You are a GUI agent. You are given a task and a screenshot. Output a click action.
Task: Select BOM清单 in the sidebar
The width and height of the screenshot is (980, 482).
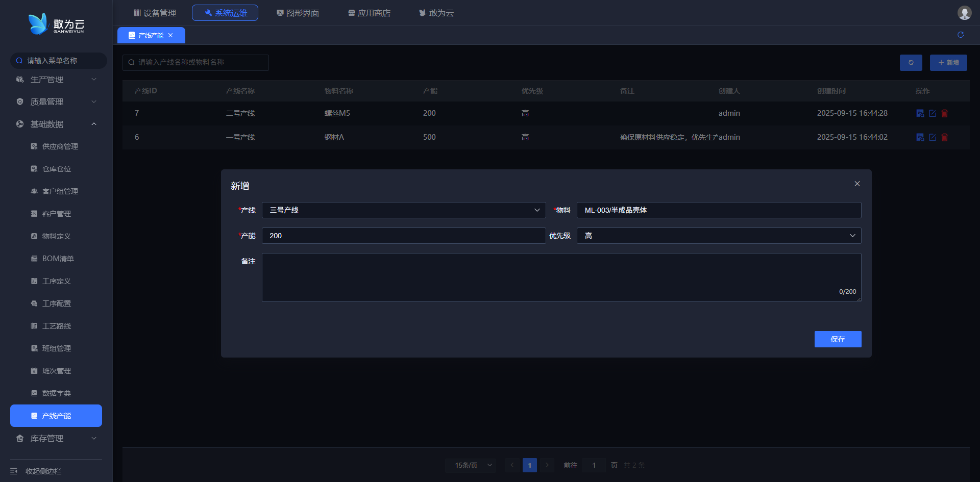58,259
